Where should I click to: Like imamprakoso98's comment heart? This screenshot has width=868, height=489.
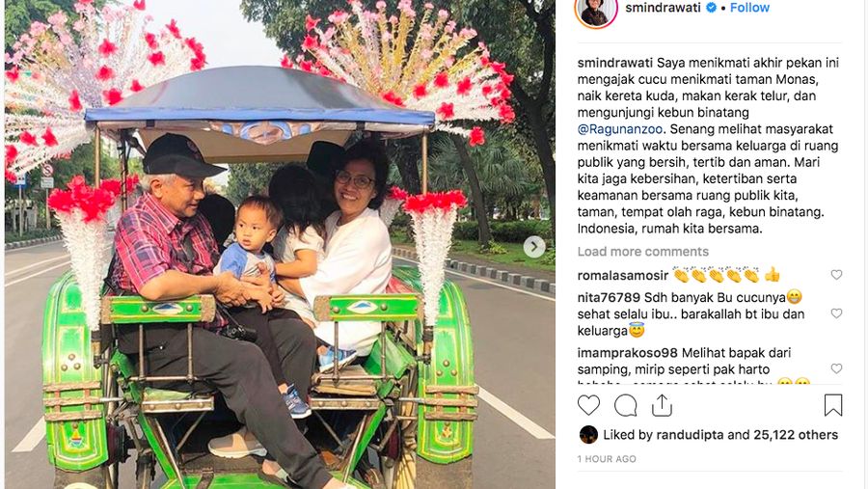click(x=836, y=368)
